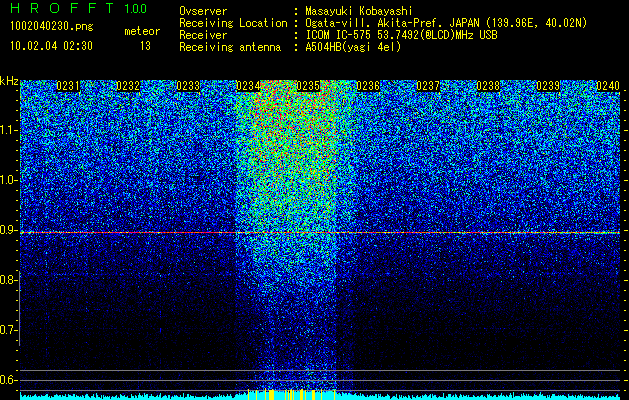629x400 pixels.
Task: Click the 0235 time marker
Action: 308,86
